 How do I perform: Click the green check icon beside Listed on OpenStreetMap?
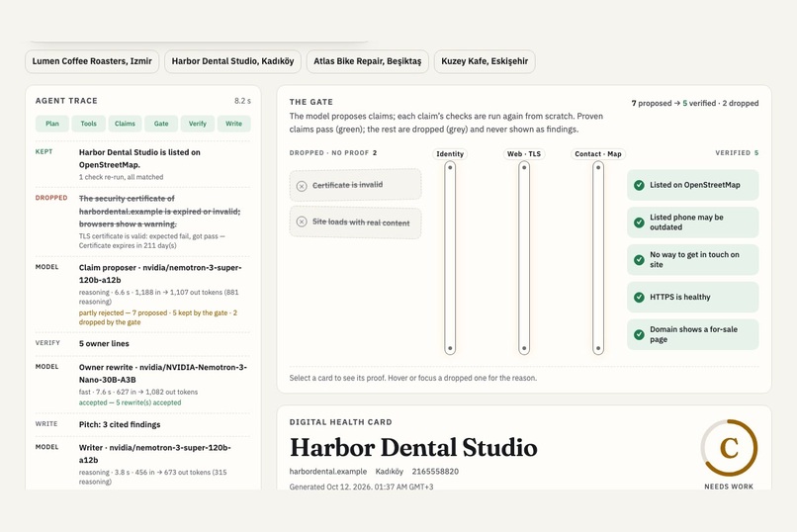(x=640, y=185)
